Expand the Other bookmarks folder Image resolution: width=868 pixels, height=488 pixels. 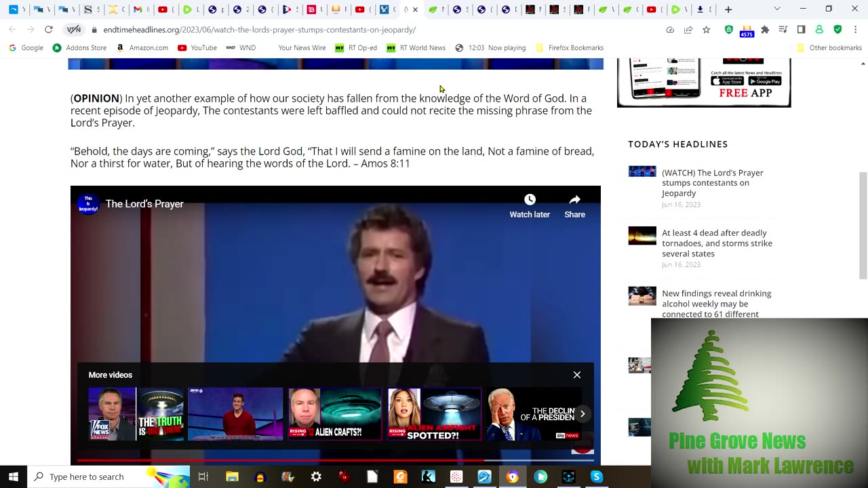click(x=829, y=47)
